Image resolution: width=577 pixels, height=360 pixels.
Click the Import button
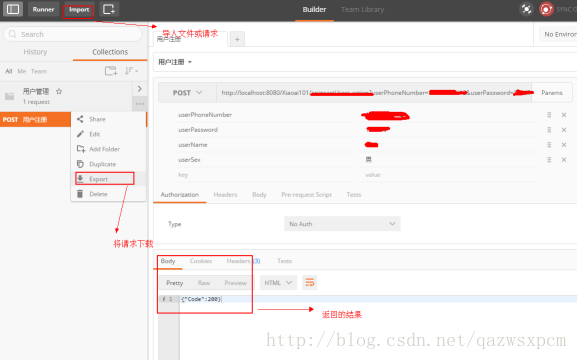[78, 10]
